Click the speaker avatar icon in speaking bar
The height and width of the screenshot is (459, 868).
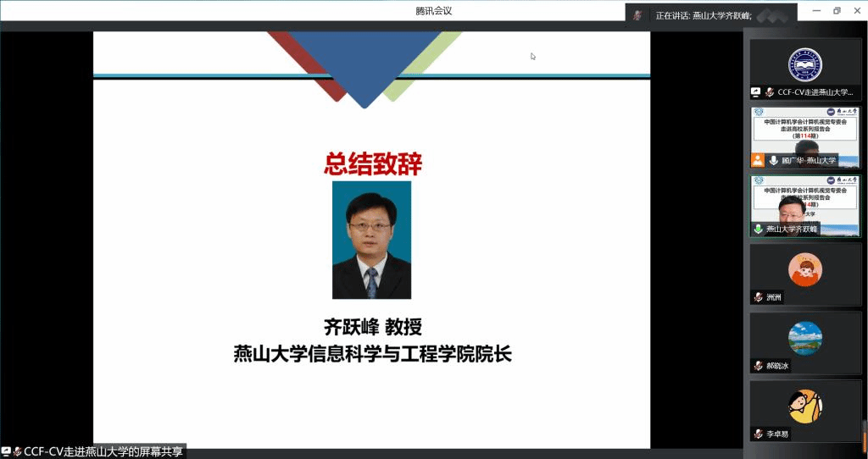point(637,15)
